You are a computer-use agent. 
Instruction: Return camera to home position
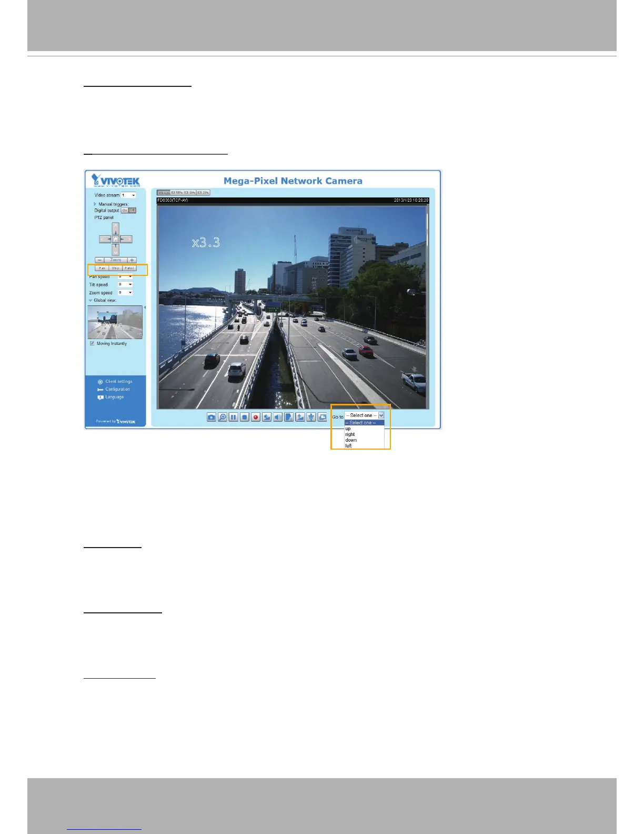click(115, 239)
